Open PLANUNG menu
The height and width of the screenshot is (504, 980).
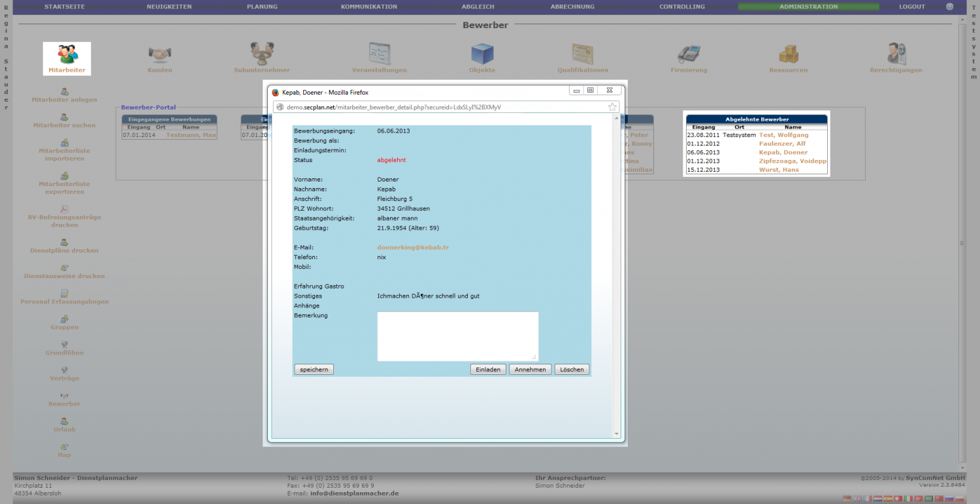click(x=262, y=7)
